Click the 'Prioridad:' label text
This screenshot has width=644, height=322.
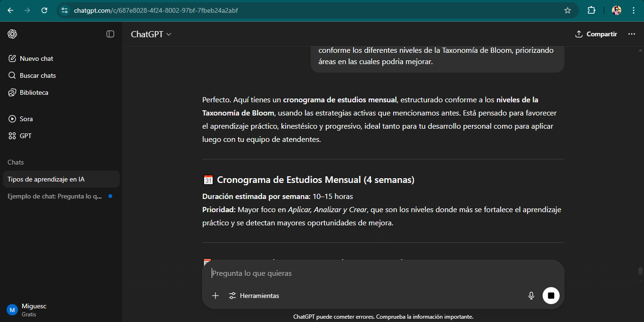coord(219,209)
